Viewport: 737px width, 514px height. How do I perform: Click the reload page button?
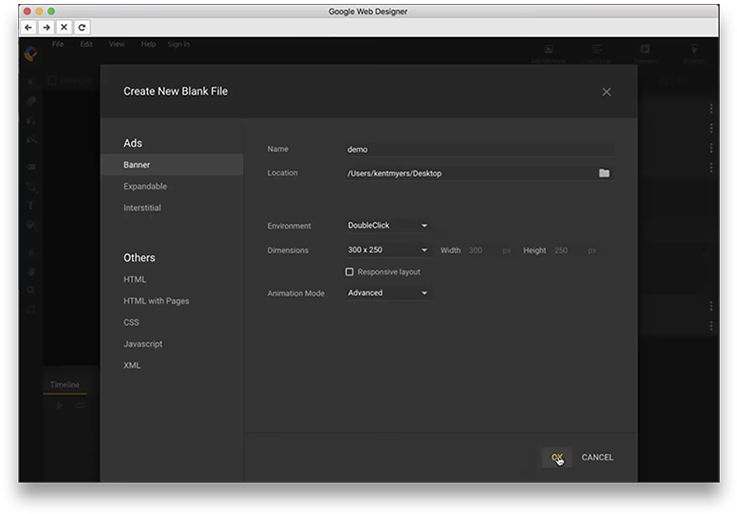(82, 27)
